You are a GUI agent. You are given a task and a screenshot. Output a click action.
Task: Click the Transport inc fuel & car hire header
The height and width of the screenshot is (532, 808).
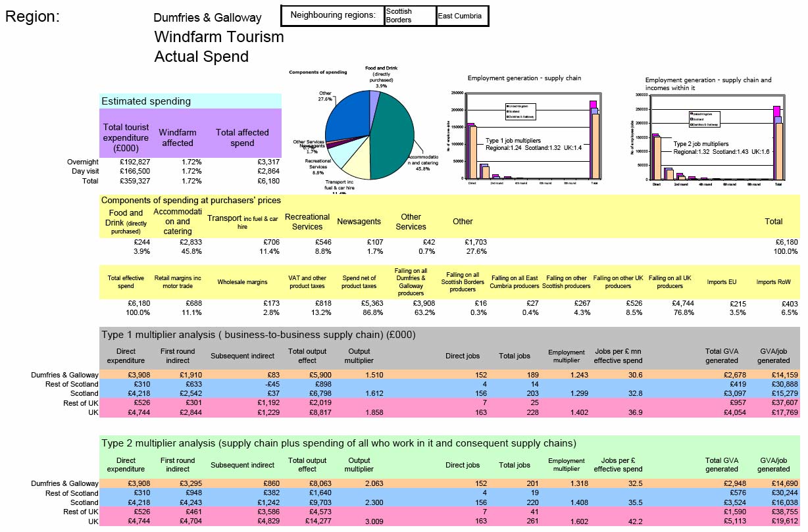point(243,222)
